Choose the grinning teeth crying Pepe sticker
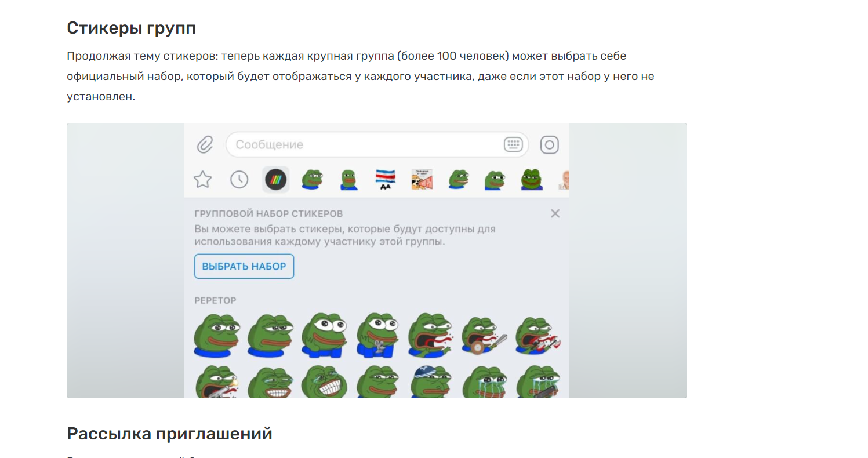The height and width of the screenshot is (458, 868). click(x=324, y=382)
